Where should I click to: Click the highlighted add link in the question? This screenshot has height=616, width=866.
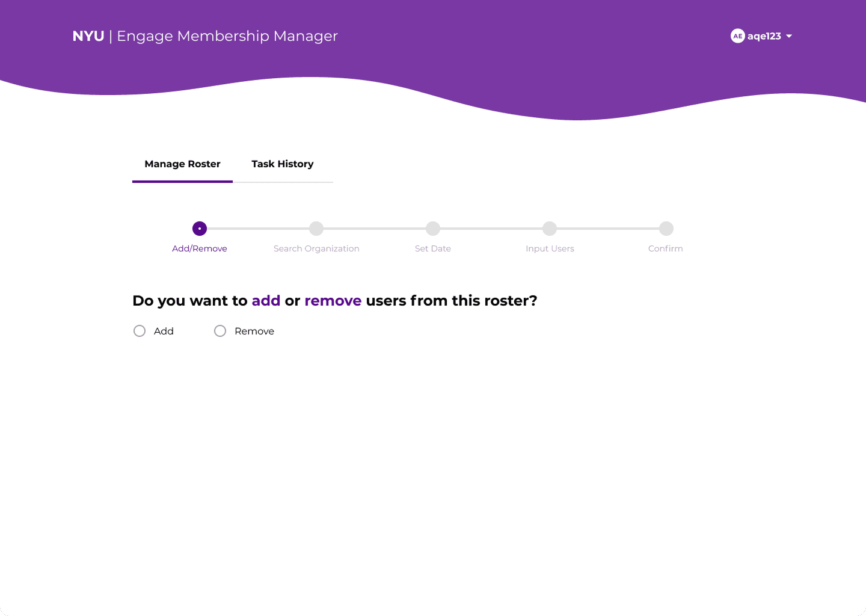point(266,301)
